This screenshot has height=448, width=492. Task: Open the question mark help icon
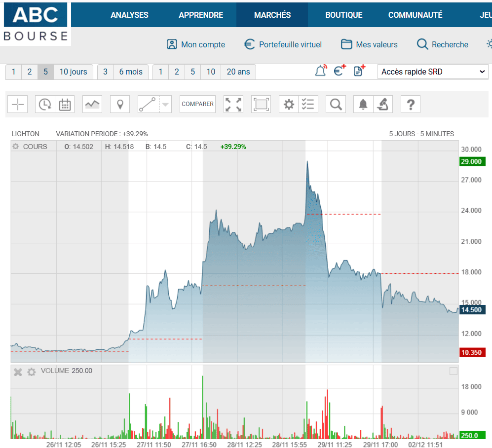[x=411, y=104]
